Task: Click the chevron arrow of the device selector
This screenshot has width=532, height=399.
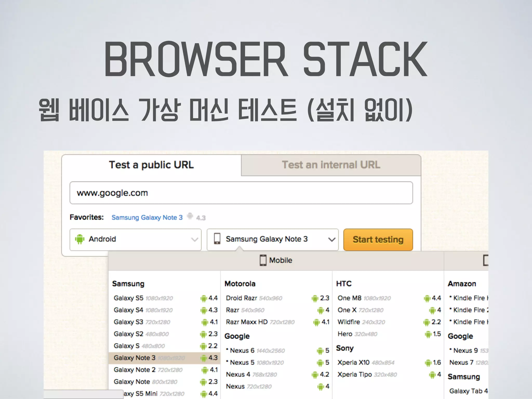Action: [x=331, y=240]
